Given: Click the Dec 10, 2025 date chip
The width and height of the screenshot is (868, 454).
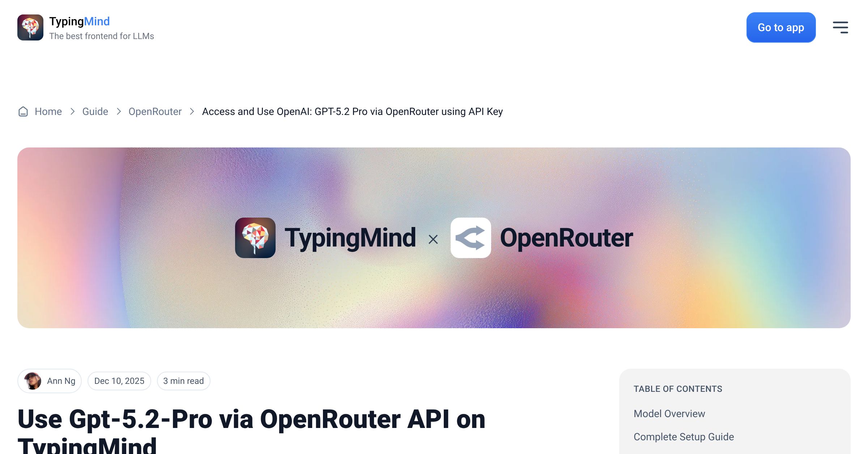Looking at the screenshot, I should point(119,381).
